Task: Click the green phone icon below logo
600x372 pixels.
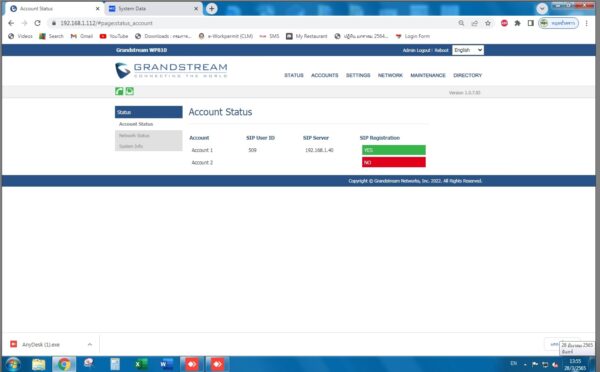Action: pos(119,91)
